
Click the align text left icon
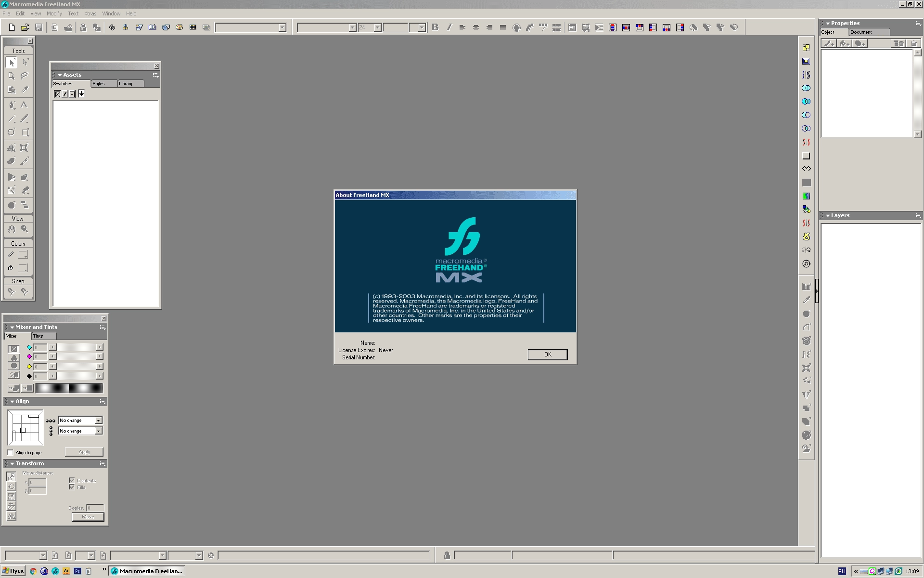point(462,27)
